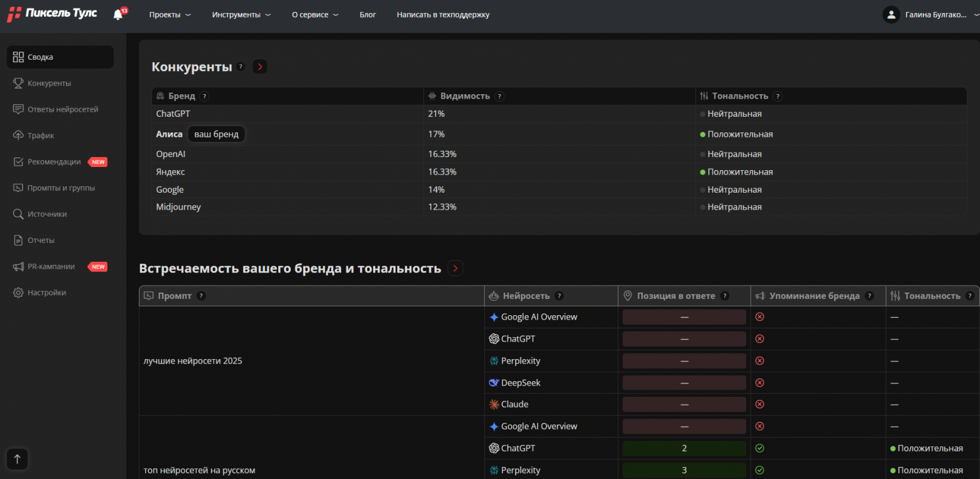Image resolution: width=980 pixels, height=479 pixels.
Task: Open arrow beside Встречаемость вашего бренда heading
Action: (x=455, y=269)
